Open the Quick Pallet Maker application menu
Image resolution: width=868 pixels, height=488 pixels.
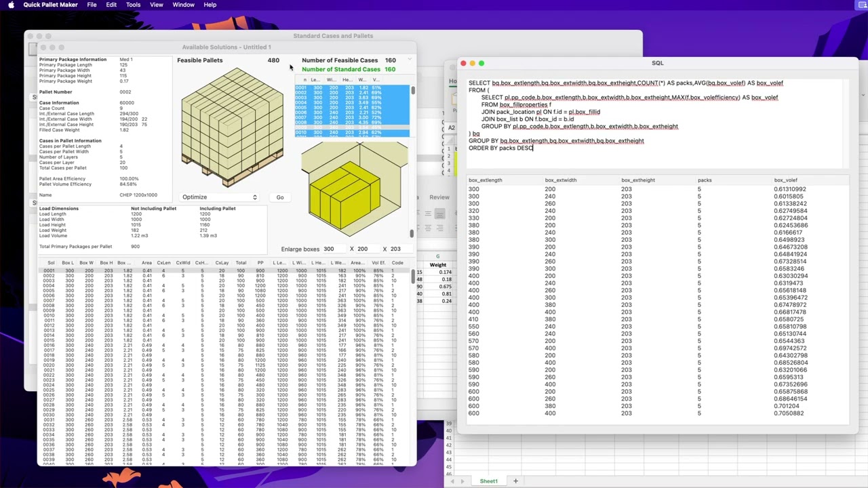coord(50,5)
